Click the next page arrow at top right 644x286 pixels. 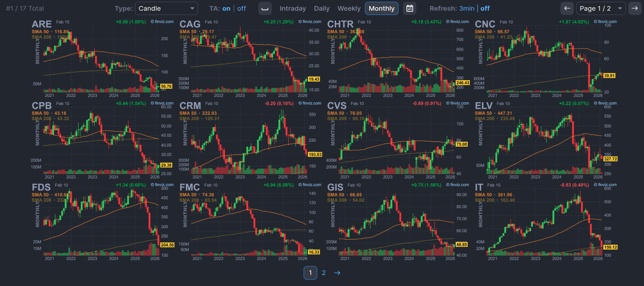tap(635, 9)
